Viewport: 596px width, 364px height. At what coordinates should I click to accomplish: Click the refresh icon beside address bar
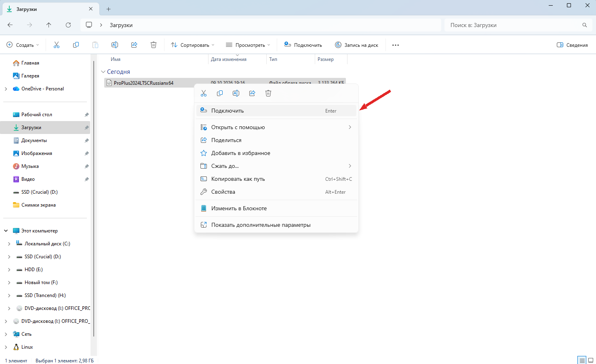[68, 25]
